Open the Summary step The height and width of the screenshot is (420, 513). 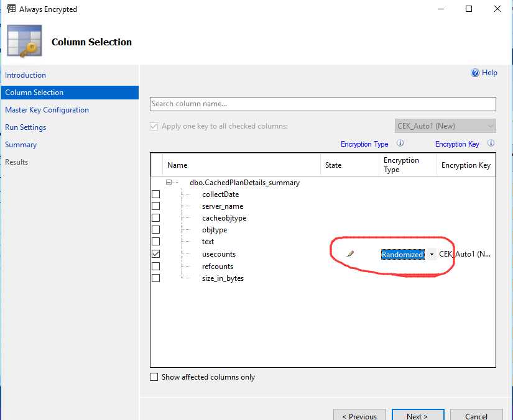pyautogui.click(x=21, y=145)
